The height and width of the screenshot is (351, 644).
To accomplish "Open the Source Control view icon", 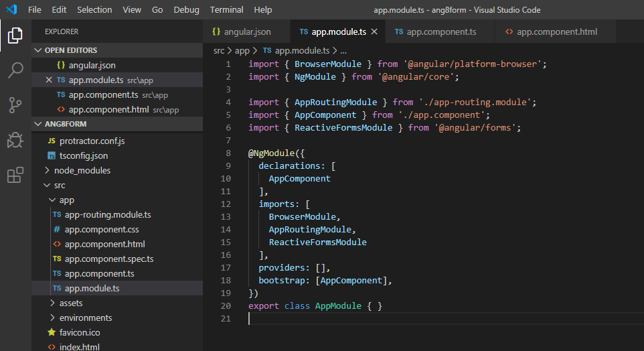I will (15, 105).
